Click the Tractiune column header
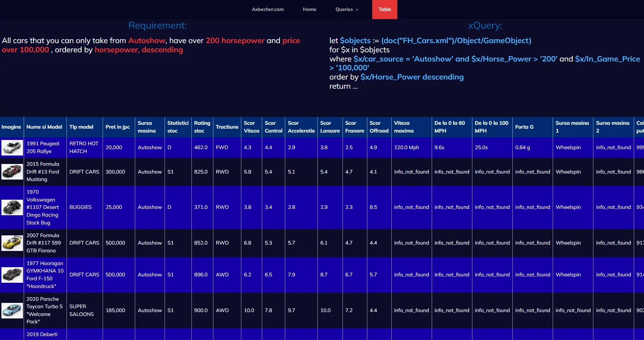The height and width of the screenshot is (340, 644). pos(227,127)
